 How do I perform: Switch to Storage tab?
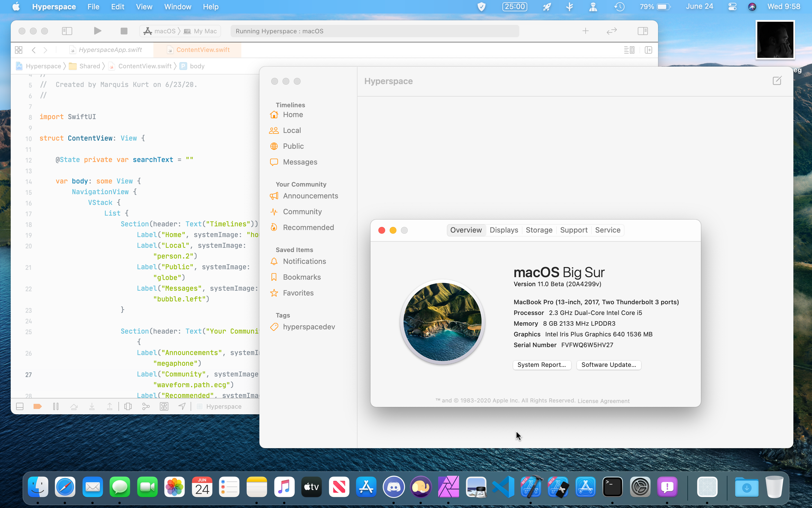[539, 230]
